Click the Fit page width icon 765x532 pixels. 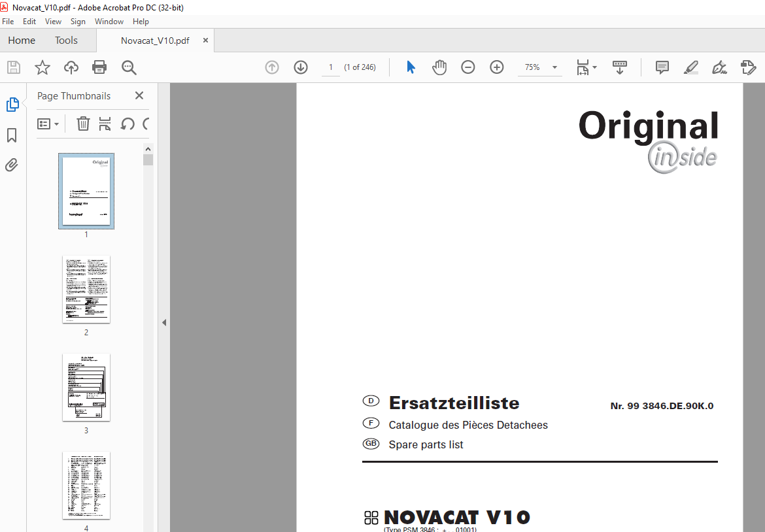583,67
